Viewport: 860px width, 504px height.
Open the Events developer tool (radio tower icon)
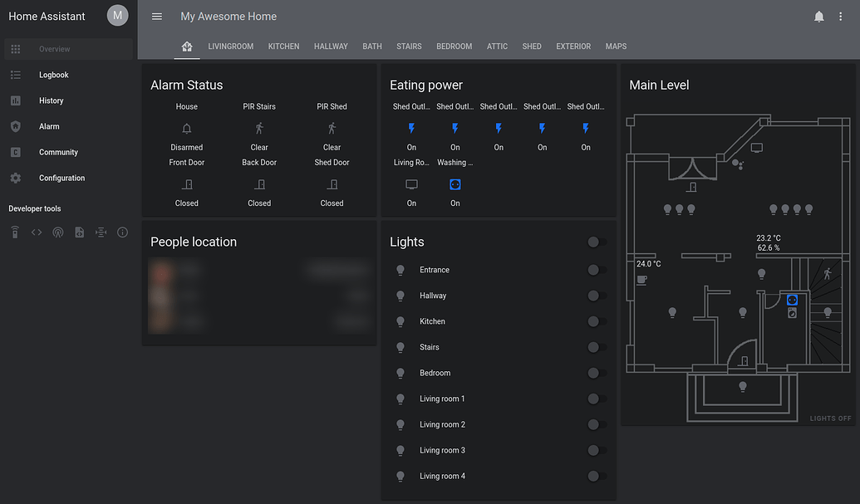tap(58, 232)
